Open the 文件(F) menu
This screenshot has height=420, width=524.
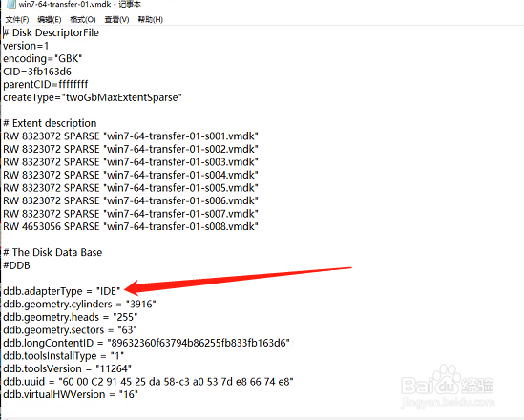point(17,19)
